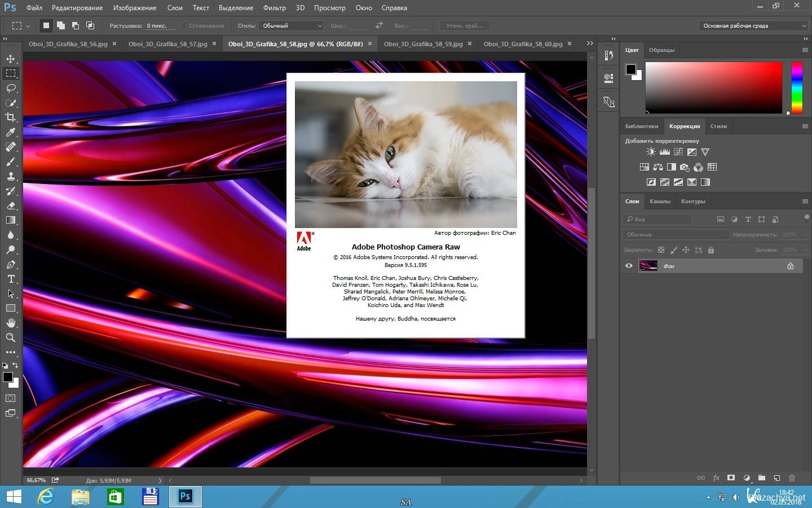Screen dimensions: 812x508
Task: Add a Brightness/Contrast adjustment
Action: pyautogui.click(x=651, y=152)
